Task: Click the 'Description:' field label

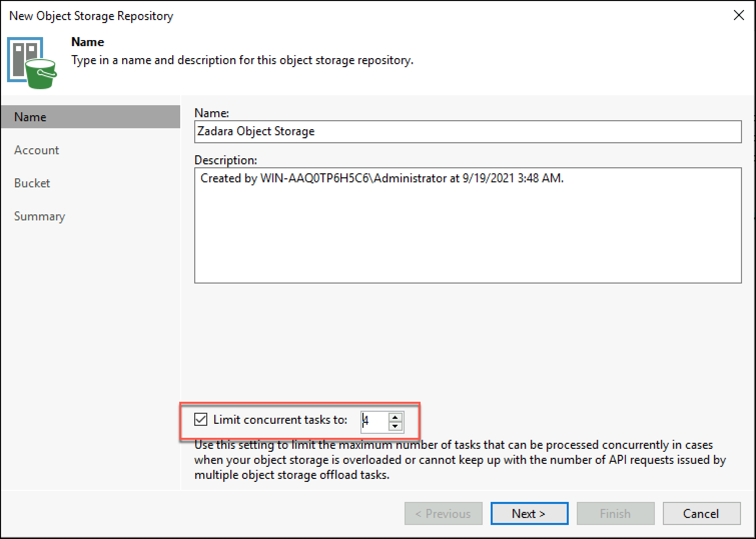Action: [225, 160]
